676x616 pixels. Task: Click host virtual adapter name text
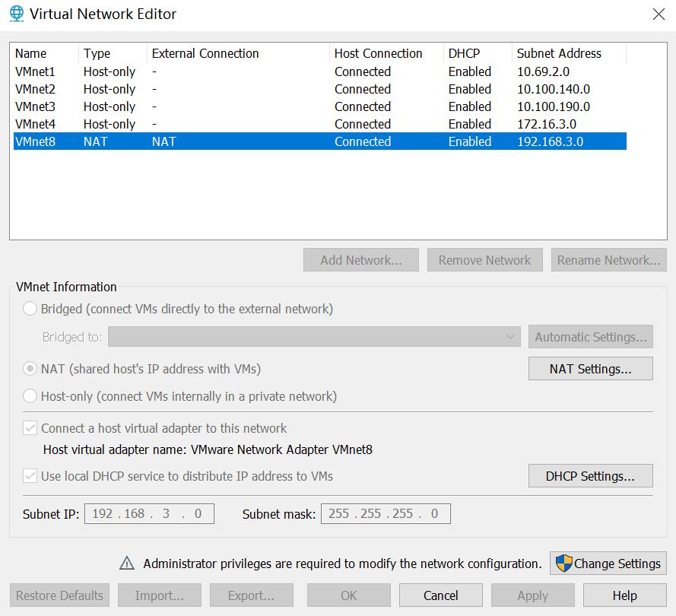[x=208, y=449]
